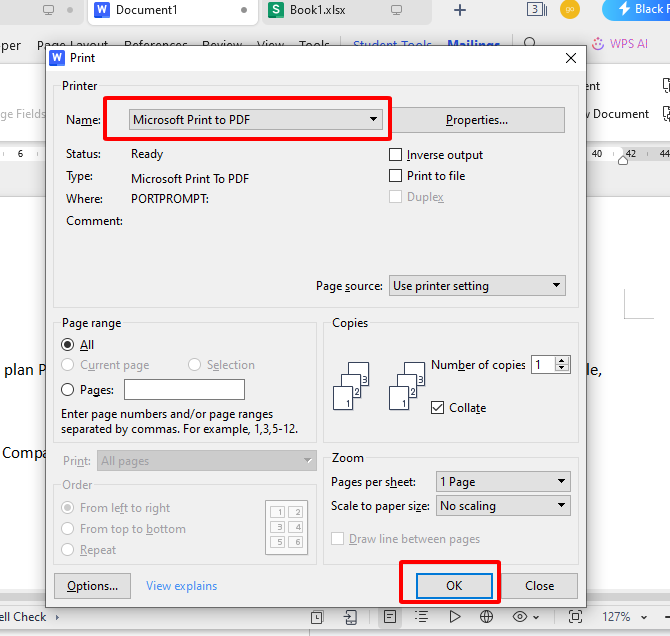Choose the Pages radio button
Image resolution: width=670 pixels, height=636 pixels.
[68, 389]
